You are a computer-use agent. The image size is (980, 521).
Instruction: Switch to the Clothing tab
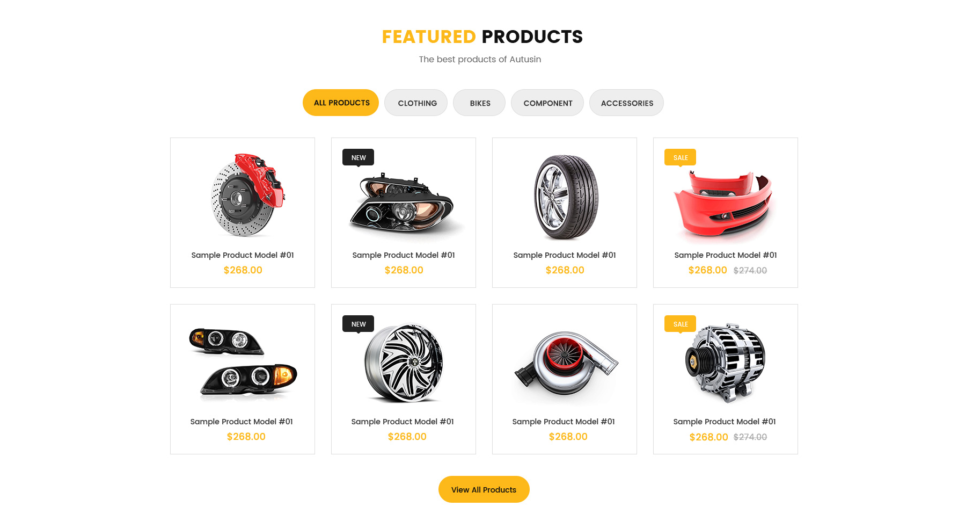(x=416, y=103)
